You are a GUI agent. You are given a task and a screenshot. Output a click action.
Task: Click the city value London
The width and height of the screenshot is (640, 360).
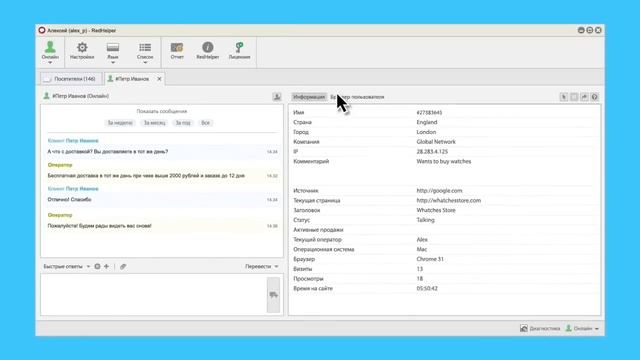tap(426, 132)
